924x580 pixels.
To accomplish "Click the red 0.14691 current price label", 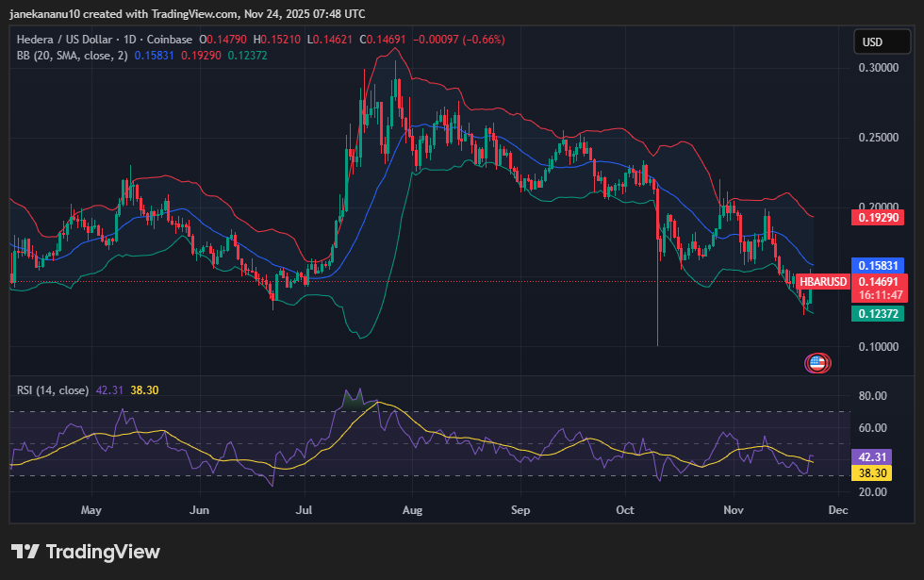I will pyautogui.click(x=877, y=281).
